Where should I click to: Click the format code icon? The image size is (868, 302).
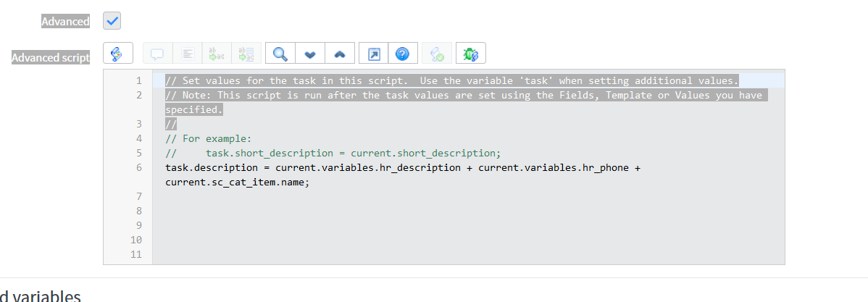tap(188, 54)
